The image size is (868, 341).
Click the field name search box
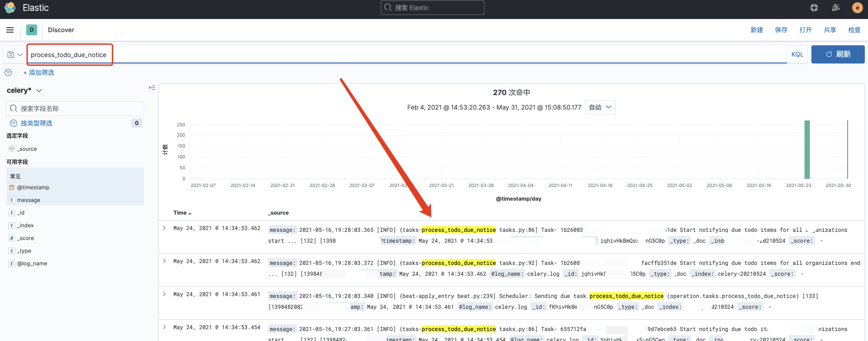(75, 109)
